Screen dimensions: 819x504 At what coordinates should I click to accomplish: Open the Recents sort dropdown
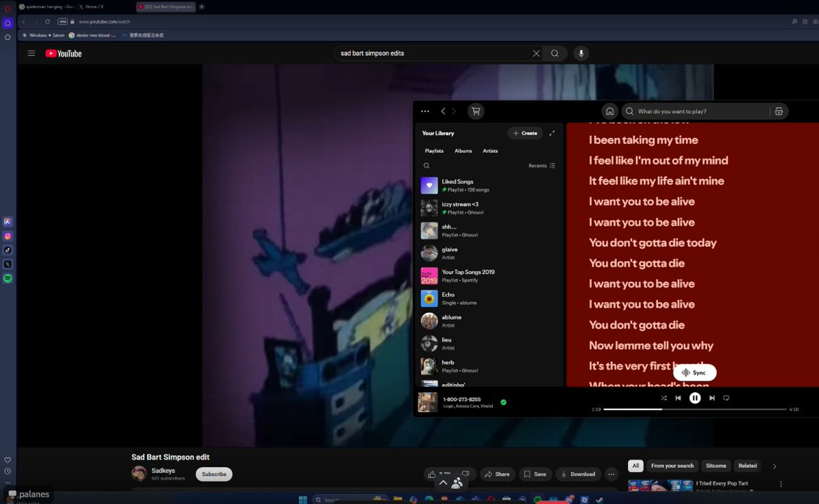pyautogui.click(x=542, y=166)
